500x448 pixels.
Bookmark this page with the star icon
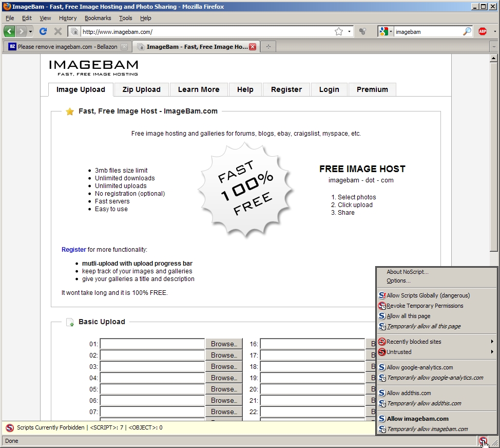(x=338, y=31)
